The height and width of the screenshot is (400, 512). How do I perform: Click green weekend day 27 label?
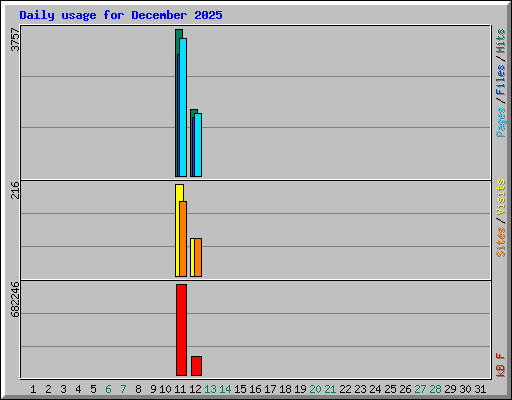(420, 389)
